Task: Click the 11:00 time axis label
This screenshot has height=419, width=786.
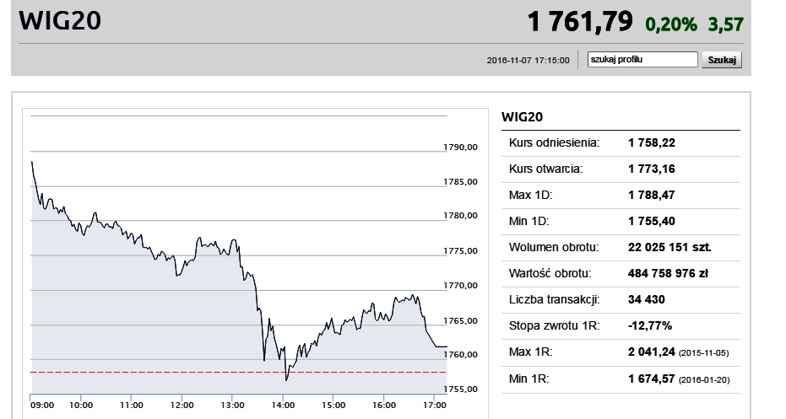Action: (131, 405)
